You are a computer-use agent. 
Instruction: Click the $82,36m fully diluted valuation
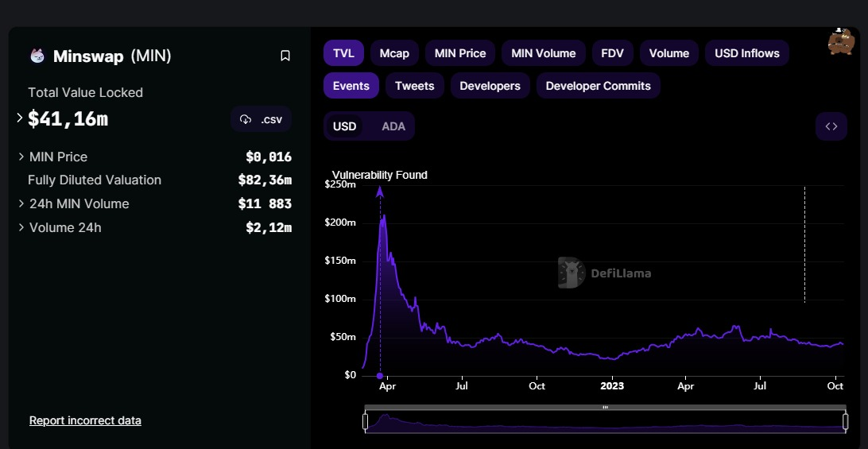265,180
